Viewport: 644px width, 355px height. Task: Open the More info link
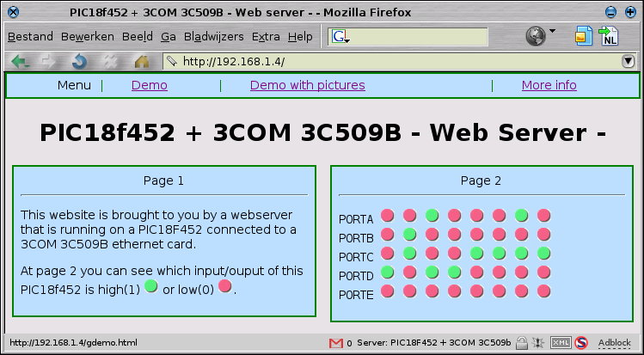coord(549,85)
